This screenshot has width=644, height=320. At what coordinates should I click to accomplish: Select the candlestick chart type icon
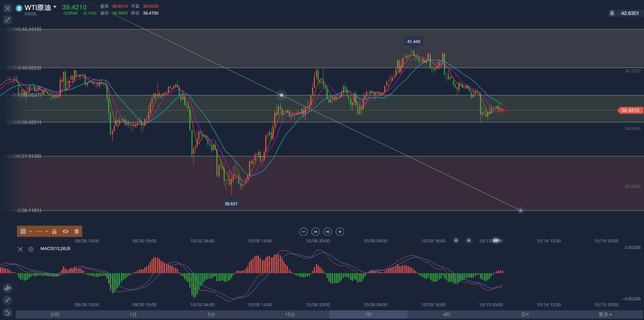point(8,288)
